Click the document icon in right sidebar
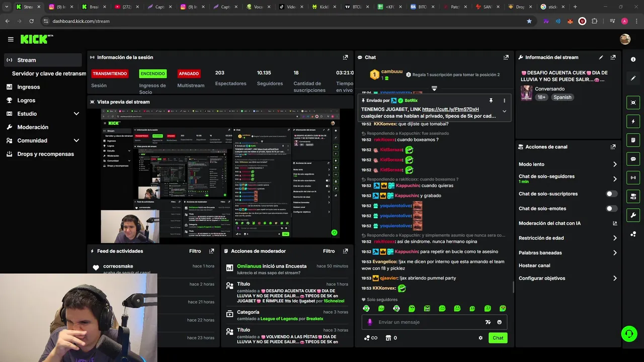The image size is (644, 362). pos(633,140)
